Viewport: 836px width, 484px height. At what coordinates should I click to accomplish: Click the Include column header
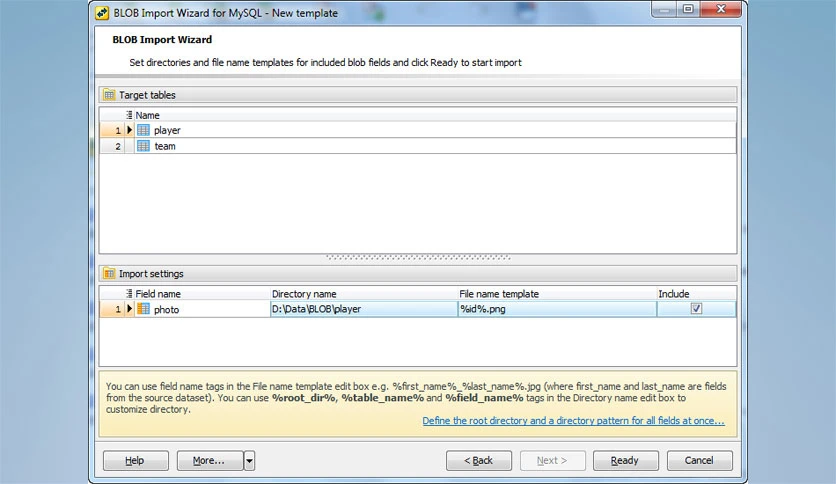pyautogui.click(x=696, y=294)
